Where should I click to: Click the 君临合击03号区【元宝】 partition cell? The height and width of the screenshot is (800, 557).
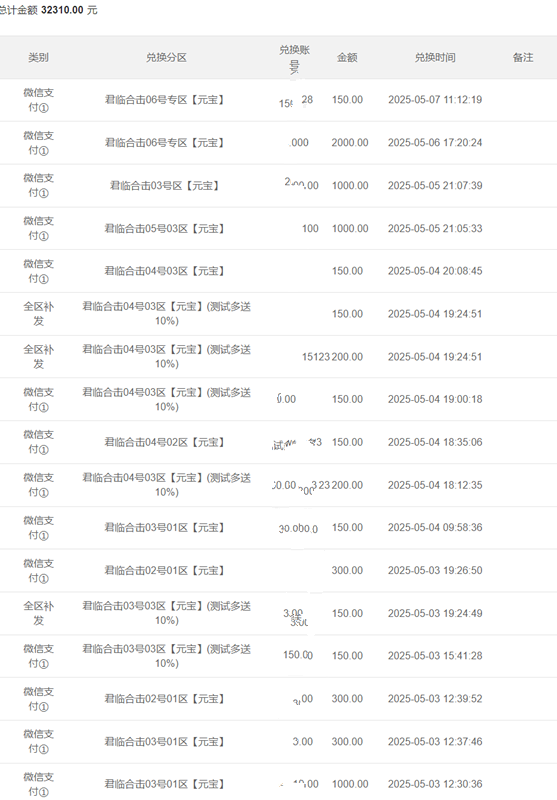(164, 186)
